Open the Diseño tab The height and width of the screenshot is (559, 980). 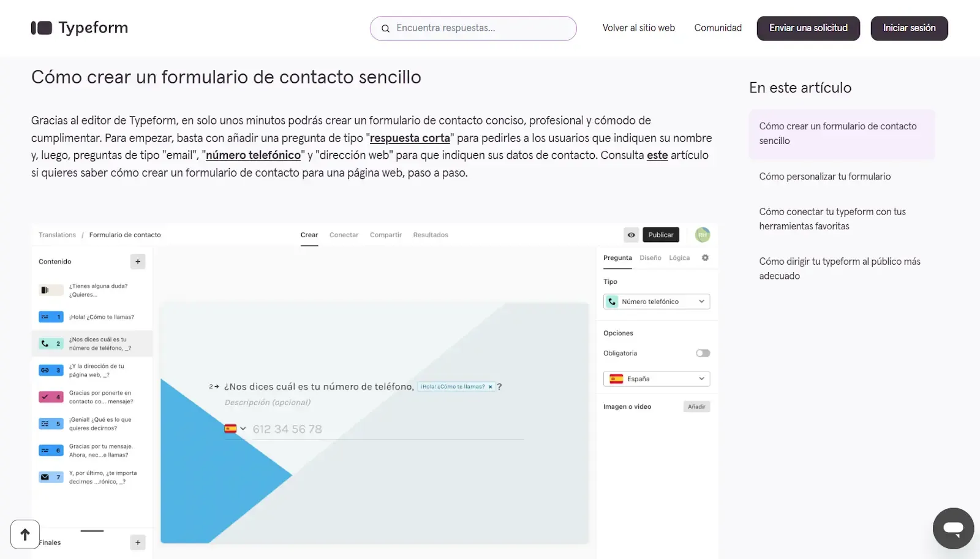tap(650, 258)
